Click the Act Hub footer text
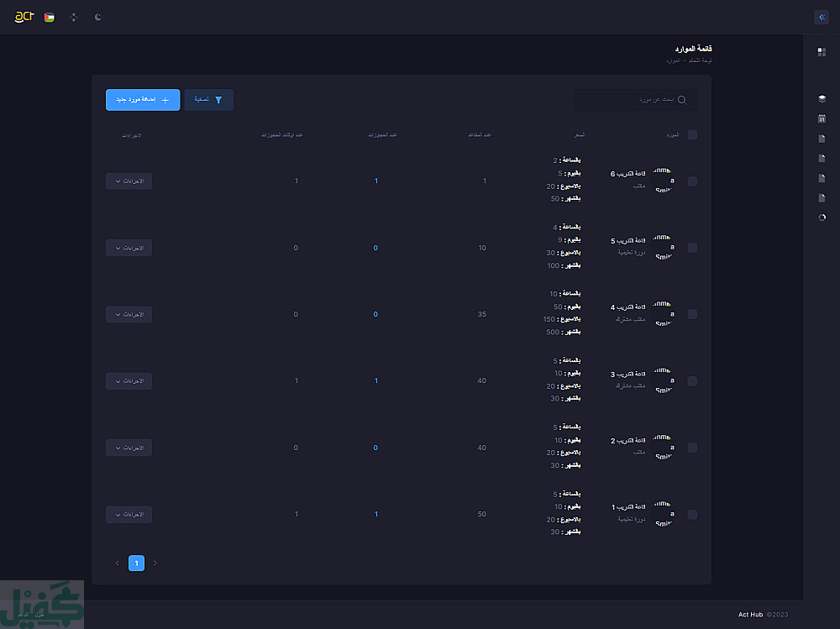 tap(750, 615)
